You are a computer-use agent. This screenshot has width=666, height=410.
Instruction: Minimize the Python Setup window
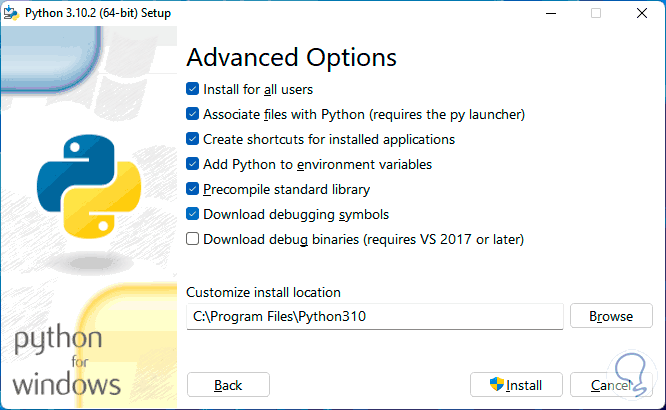pos(549,13)
